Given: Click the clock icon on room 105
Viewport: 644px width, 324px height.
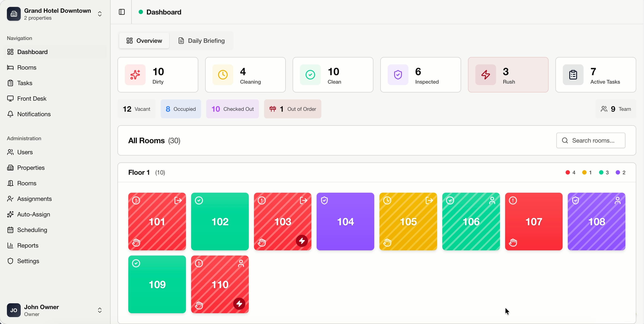Looking at the screenshot, I should 387,200.
